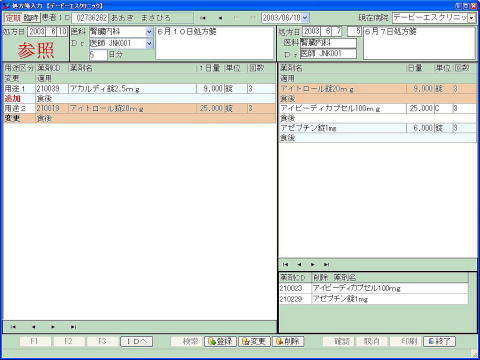Viewport: 480px width, 360px height.
Task: Click deleted drug row 210023 アイピーディカプセル100mg
Action: 373,288
